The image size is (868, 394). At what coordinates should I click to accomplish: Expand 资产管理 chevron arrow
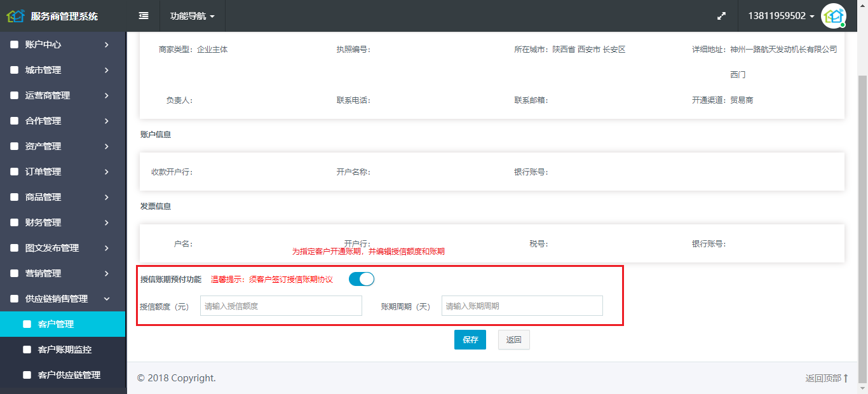point(107,146)
